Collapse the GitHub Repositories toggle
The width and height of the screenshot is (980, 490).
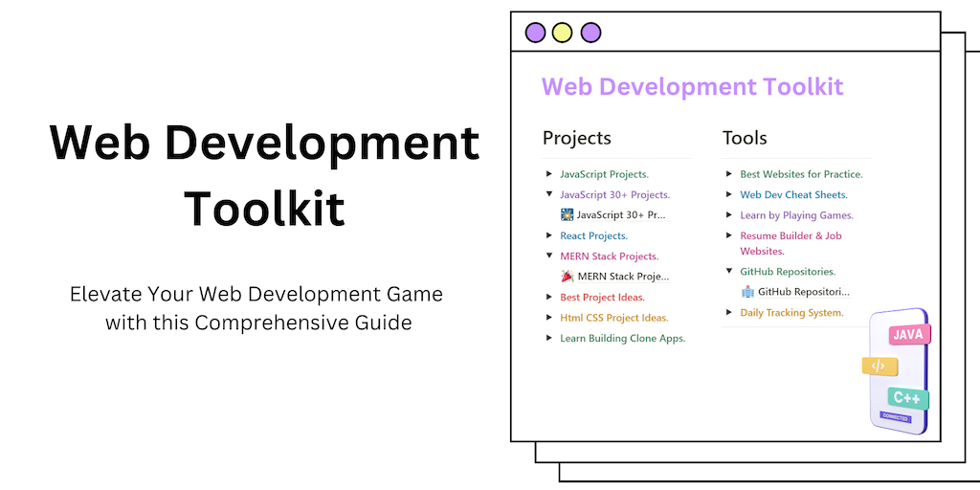728,271
